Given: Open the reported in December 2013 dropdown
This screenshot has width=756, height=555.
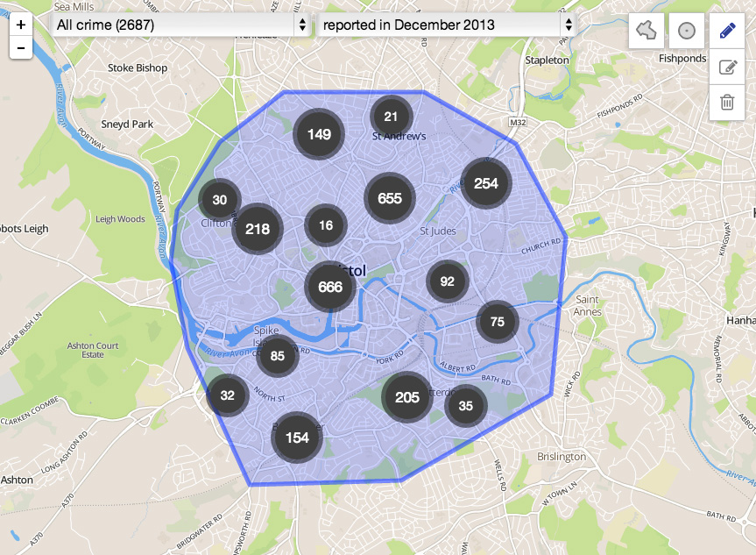Looking at the screenshot, I should tap(446, 25).
